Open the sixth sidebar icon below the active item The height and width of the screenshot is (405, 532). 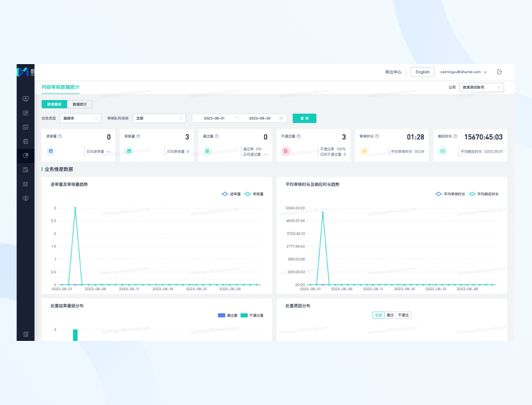click(25, 170)
